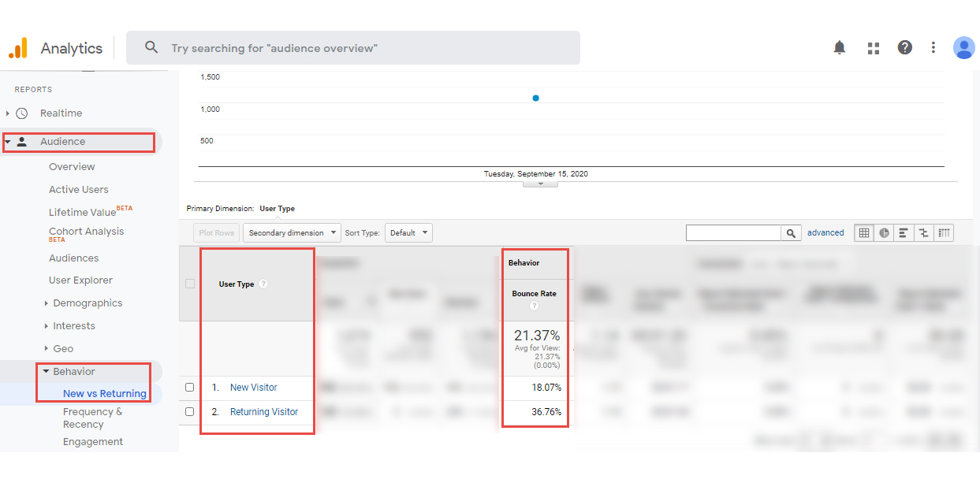This screenshot has width=980, height=479.
Task: Open the notifications bell
Action: point(840,48)
